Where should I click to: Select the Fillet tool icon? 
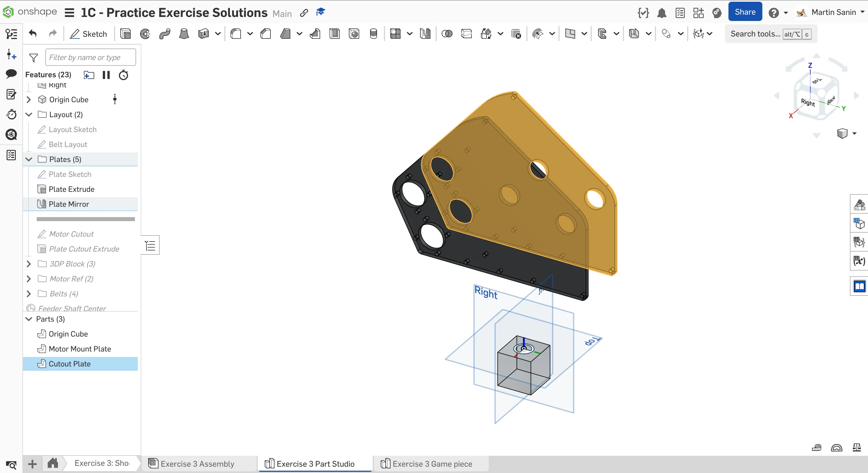[236, 34]
